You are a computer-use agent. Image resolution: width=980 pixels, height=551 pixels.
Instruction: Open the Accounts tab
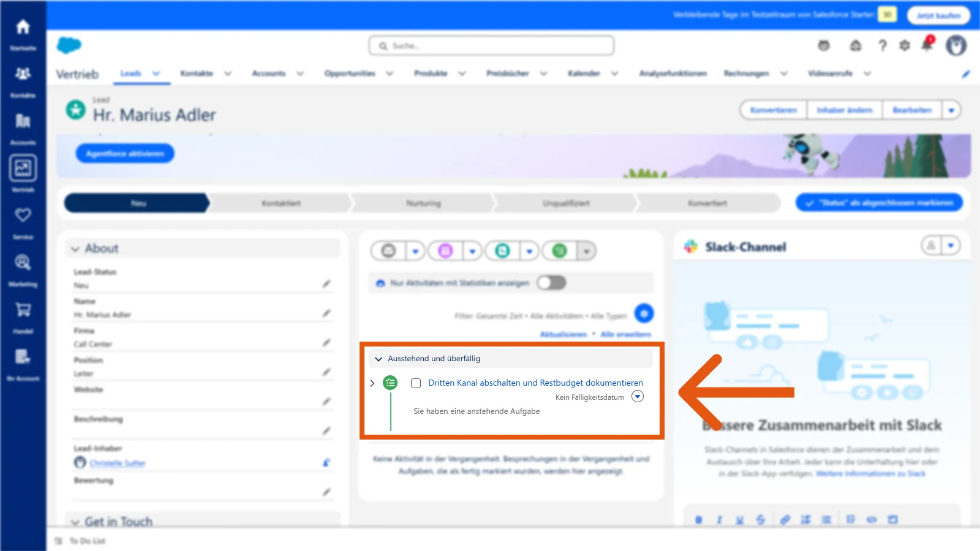(x=269, y=73)
